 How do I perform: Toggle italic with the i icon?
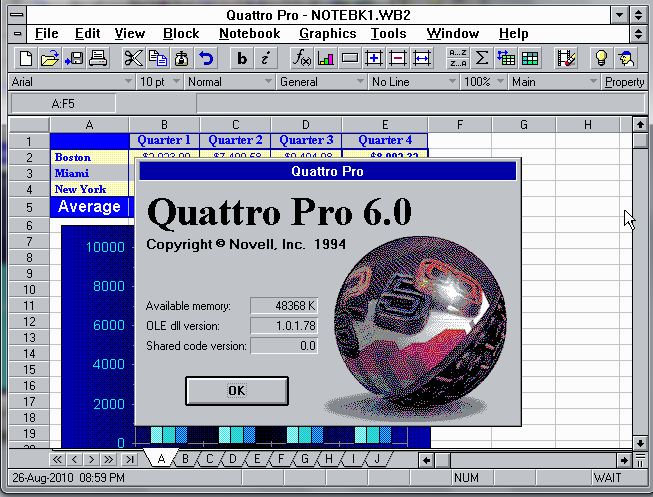(265, 58)
